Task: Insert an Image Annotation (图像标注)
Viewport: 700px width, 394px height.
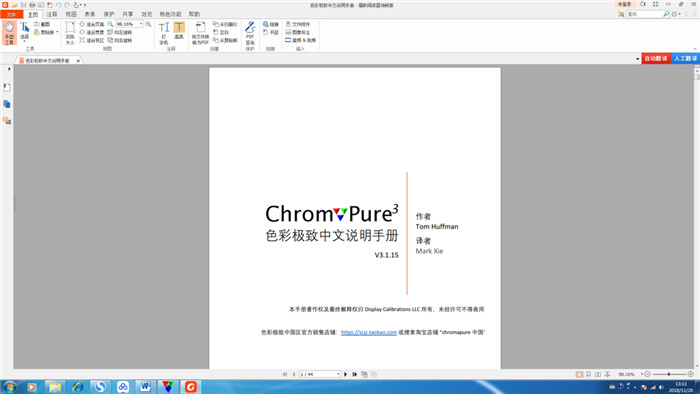Action: coord(298,32)
